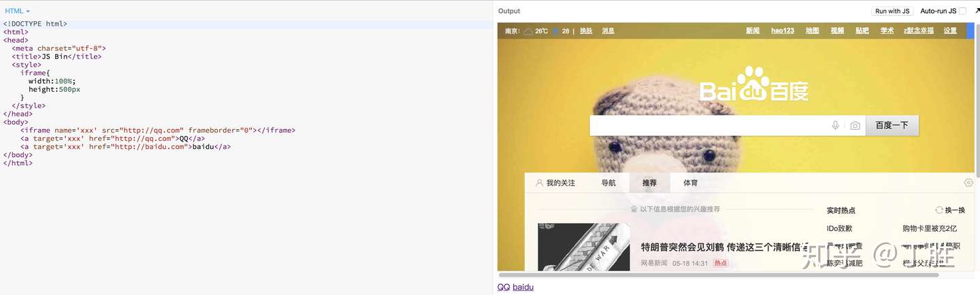
Task: Open the 学术 scholar link
Action: point(887,31)
